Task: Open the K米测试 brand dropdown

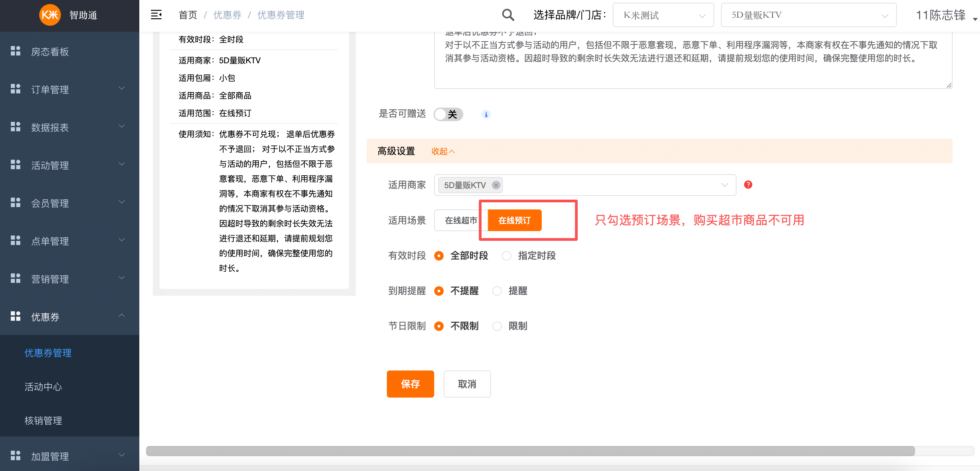Action: [663, 15]
